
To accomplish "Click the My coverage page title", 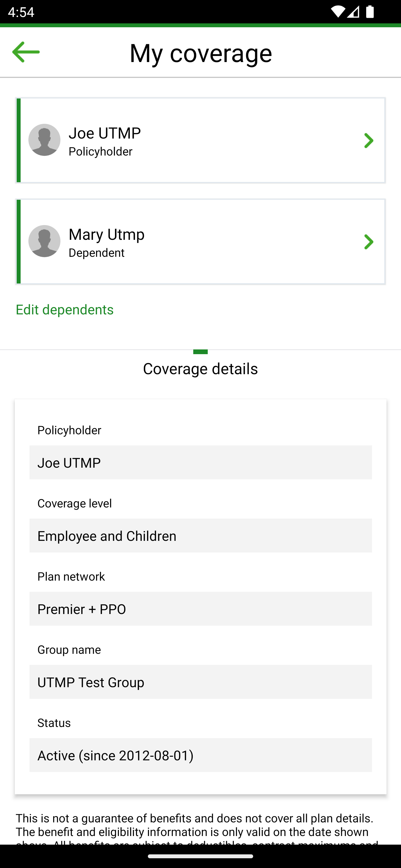I will tap(201, 53).
